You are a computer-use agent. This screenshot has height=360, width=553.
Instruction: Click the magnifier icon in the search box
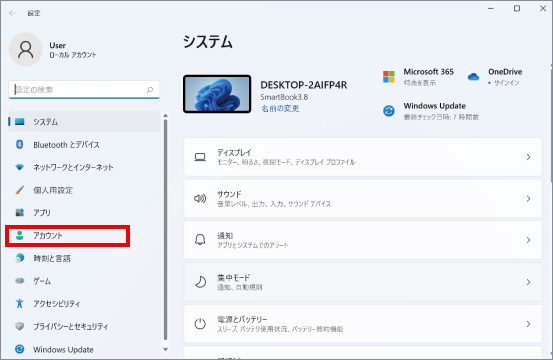click(150, 90)
